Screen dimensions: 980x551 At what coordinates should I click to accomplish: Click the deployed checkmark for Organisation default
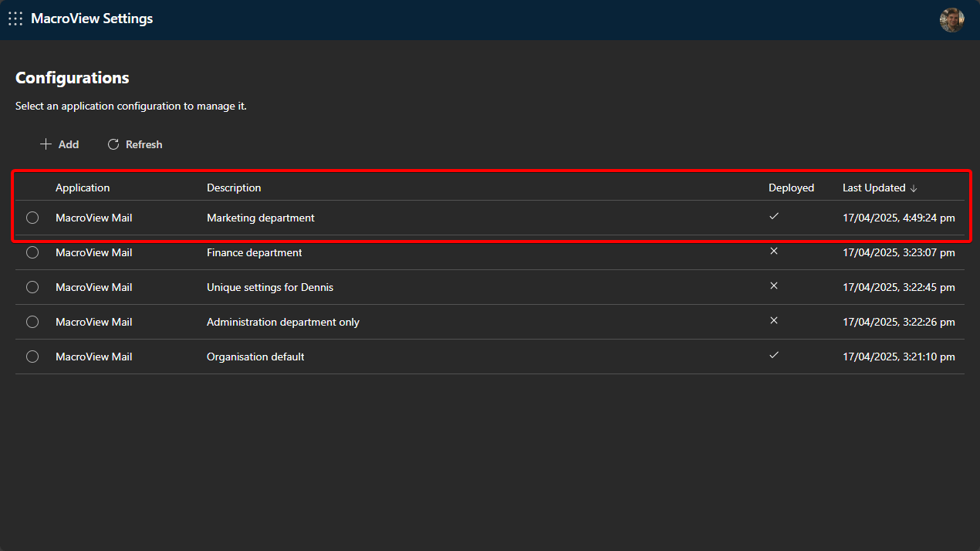(774, 355)
